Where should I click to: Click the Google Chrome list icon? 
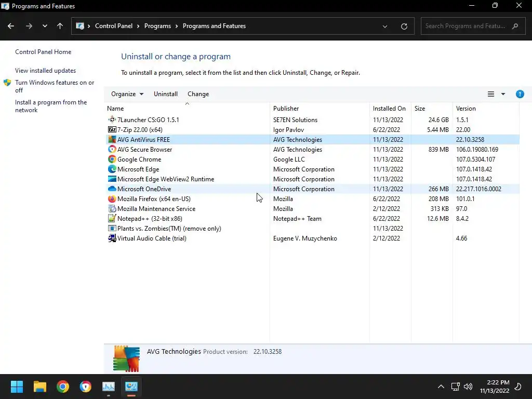pyautogui.click(x=112, y=159)
